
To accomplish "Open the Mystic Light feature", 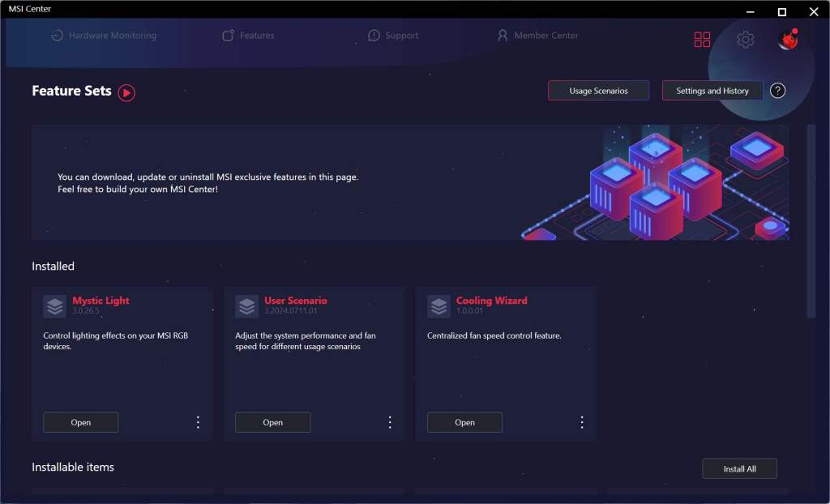I will (x=80, y=422).
